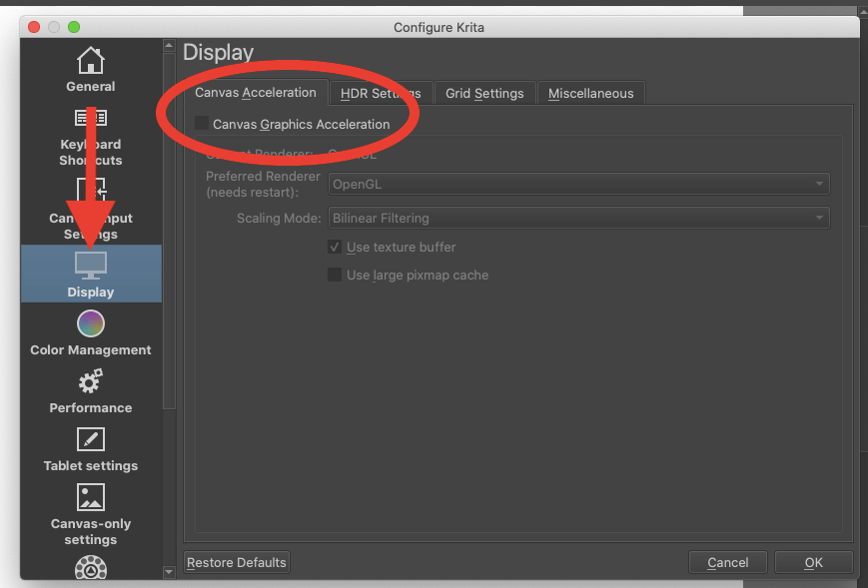Select the Display section in sidebar
Viewport: 868px width, 588px height.
91,274
